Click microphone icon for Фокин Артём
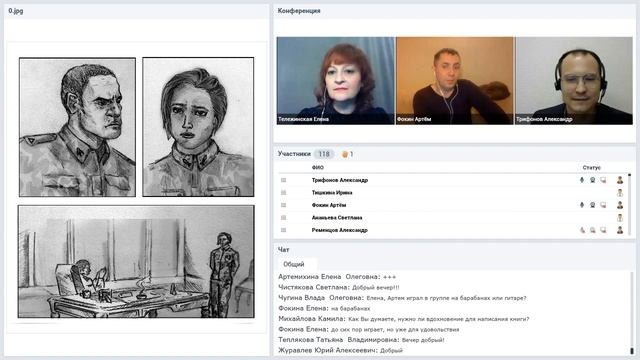 (582, 205)
